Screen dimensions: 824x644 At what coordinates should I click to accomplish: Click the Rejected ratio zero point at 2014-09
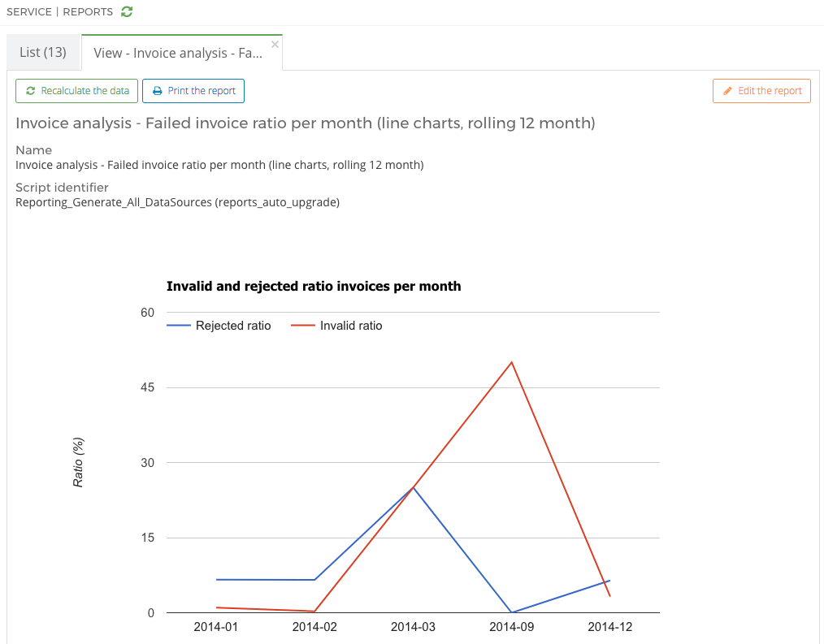[x=511, y=612]
